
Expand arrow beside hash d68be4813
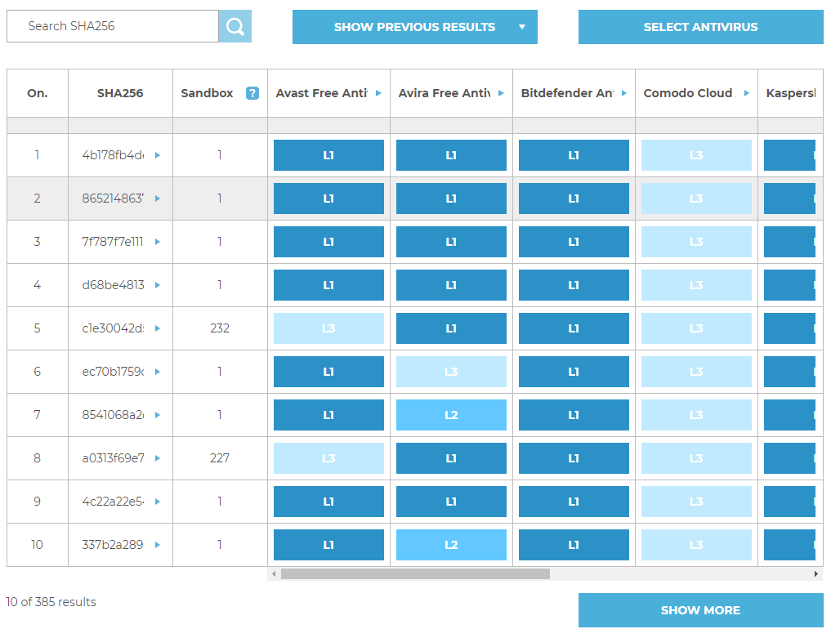pos(158,286)
